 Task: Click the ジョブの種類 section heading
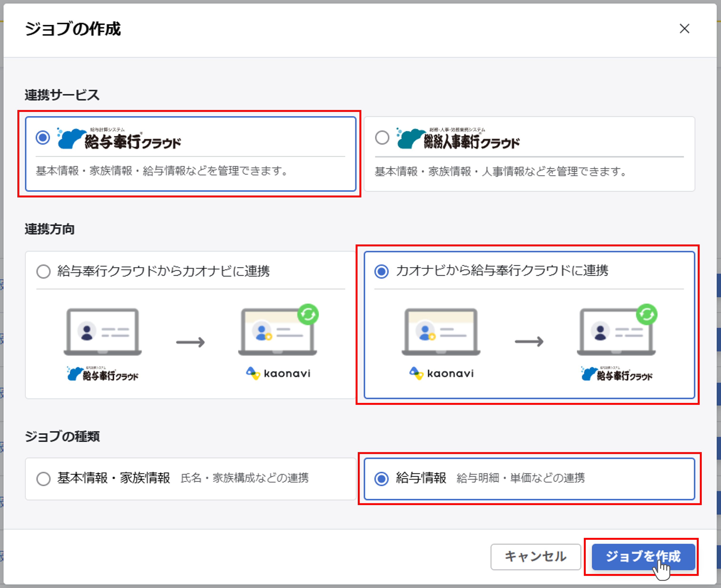point(62,436)
